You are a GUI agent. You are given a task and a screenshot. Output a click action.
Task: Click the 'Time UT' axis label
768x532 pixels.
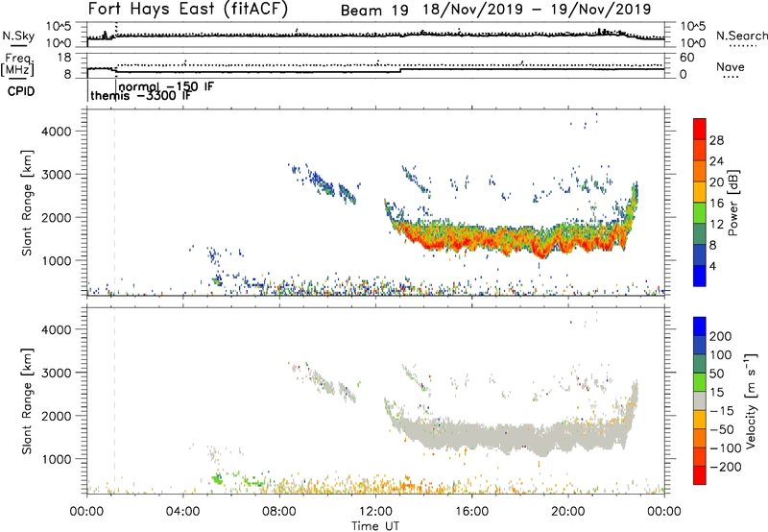pos(375,526)
